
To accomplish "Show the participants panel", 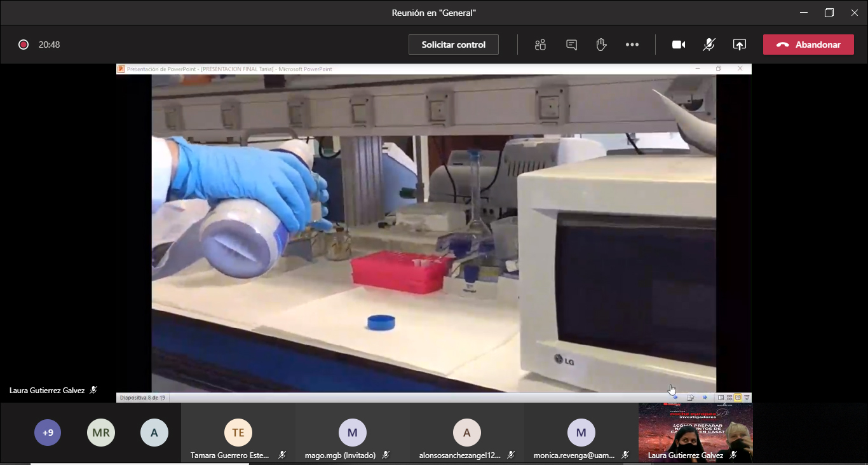I will tap(540, 45).
